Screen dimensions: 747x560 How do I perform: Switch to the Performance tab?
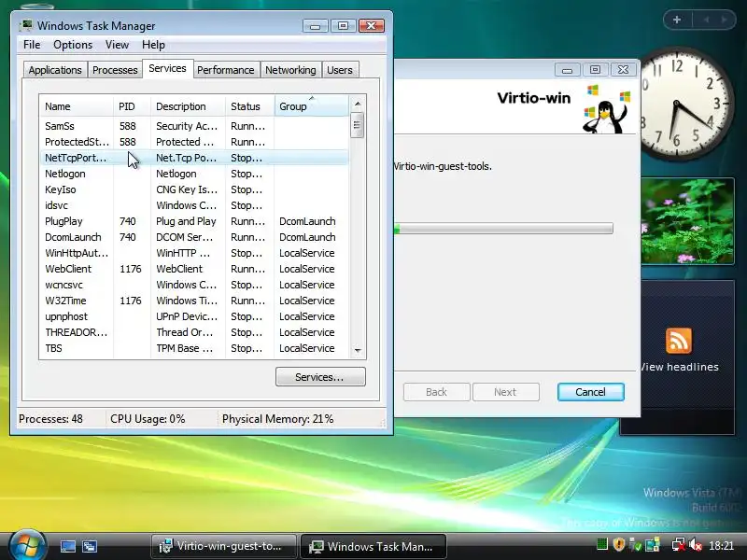(226, 70)
